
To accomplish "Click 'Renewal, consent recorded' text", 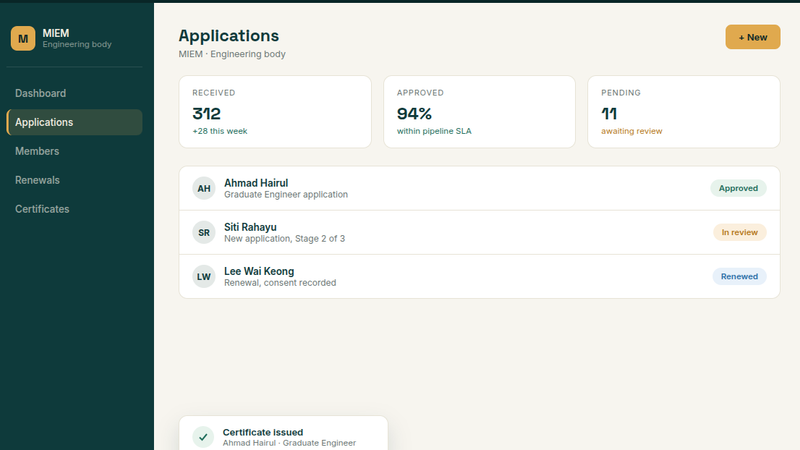I will click(280, 283).
